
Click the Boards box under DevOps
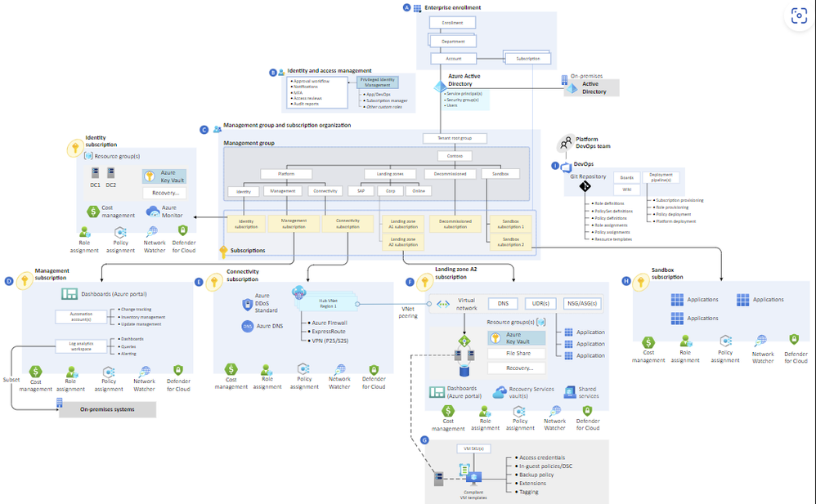coord(626,178)
